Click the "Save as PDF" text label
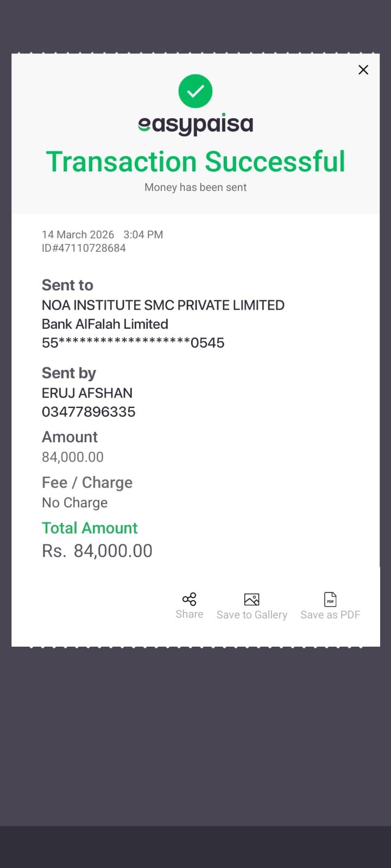391x868 pixels. (330, 615)
